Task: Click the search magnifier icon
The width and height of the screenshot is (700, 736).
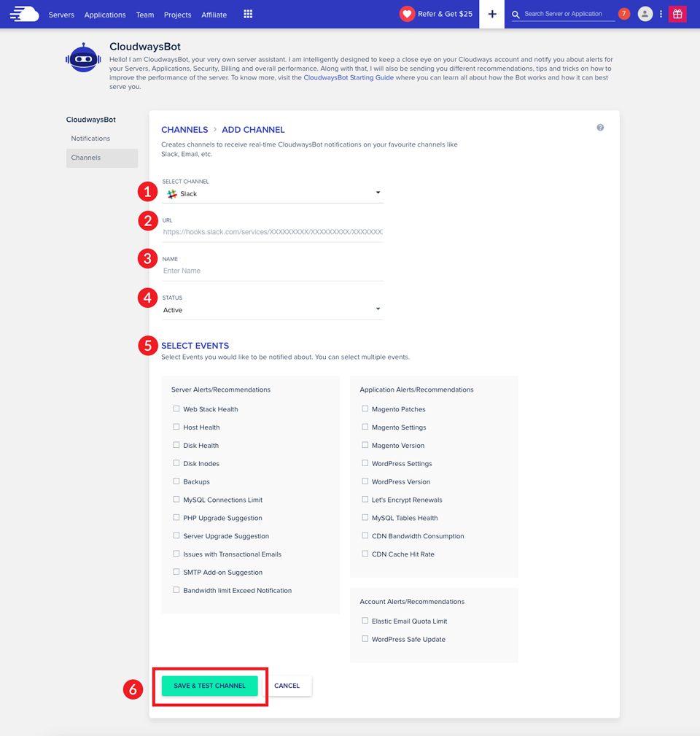Action: [x=516, y=15]
